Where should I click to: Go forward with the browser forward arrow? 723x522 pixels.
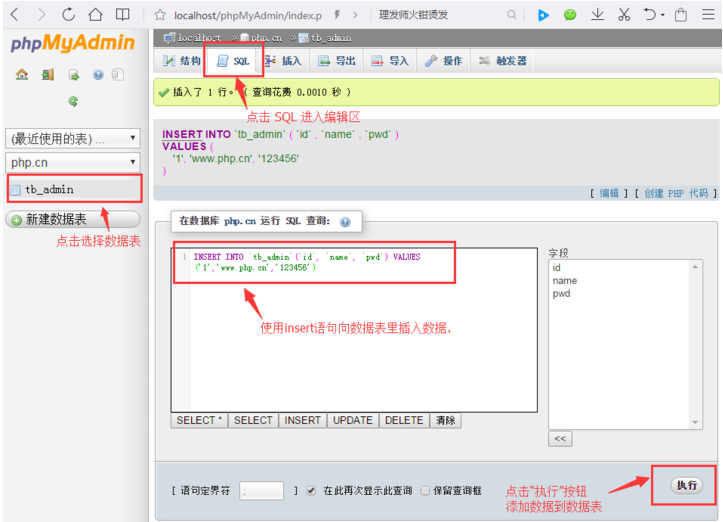click(41, 15)
